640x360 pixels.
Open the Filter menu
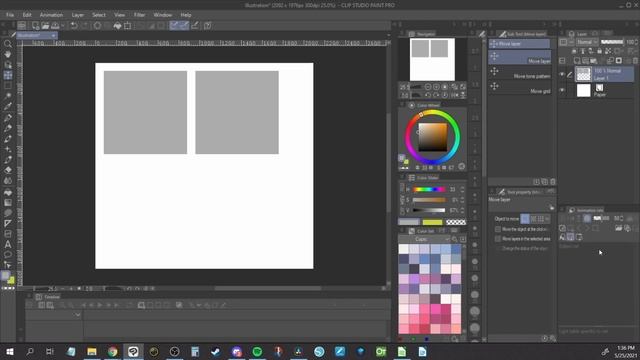click(x=140, y=15)
